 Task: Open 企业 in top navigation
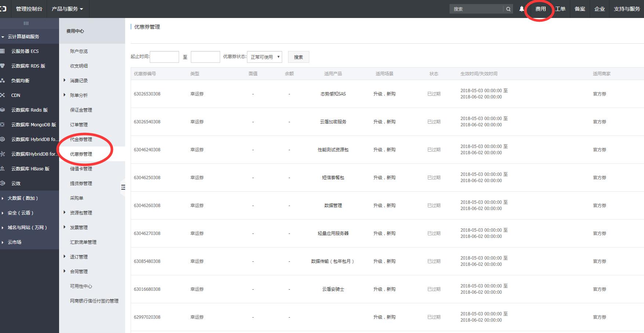(x=600, y=9)
